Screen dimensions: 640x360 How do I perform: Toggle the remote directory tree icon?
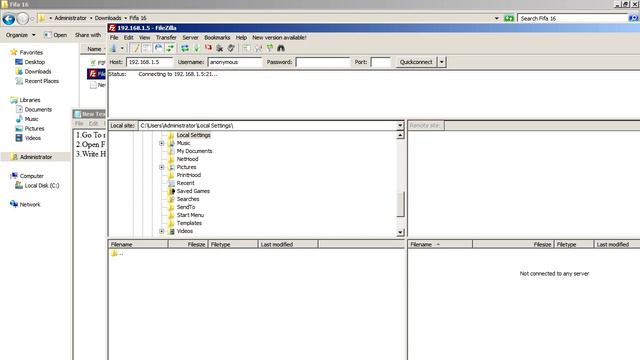(x=158, y=48)
